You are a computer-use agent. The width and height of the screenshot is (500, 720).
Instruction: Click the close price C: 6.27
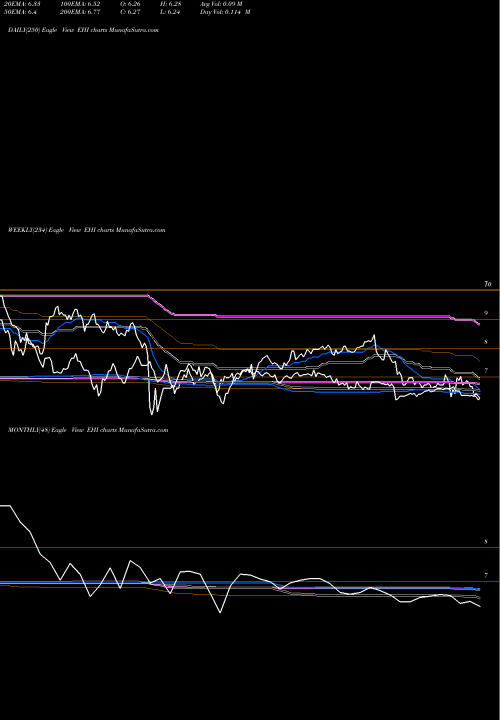[x=130, y=12]
